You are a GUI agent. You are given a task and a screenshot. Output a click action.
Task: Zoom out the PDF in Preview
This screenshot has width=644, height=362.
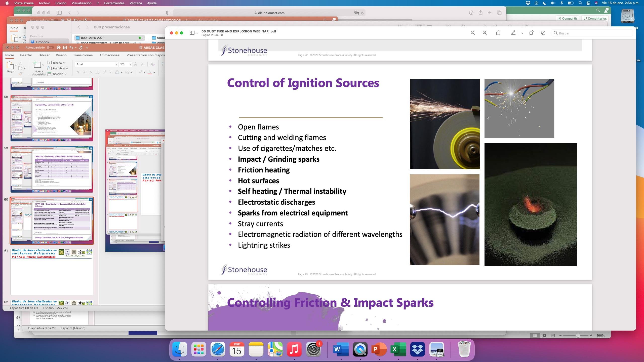tap(473, 33)
